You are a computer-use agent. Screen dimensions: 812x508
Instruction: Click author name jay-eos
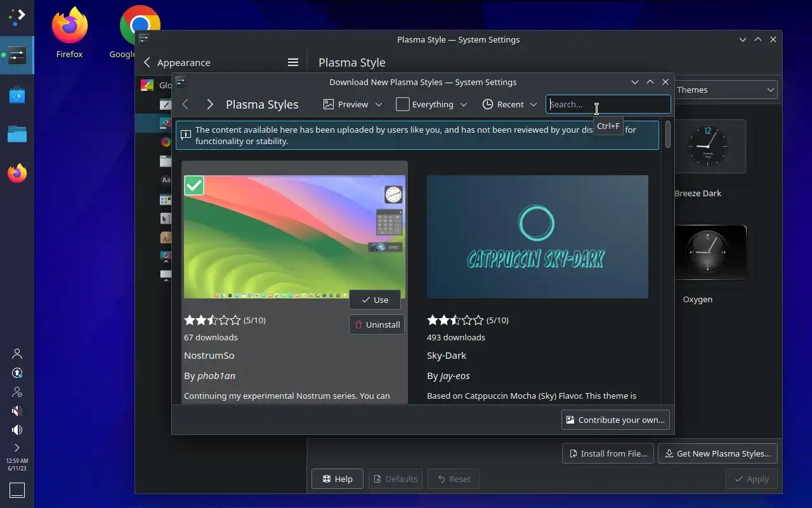(x=455, y=375)
